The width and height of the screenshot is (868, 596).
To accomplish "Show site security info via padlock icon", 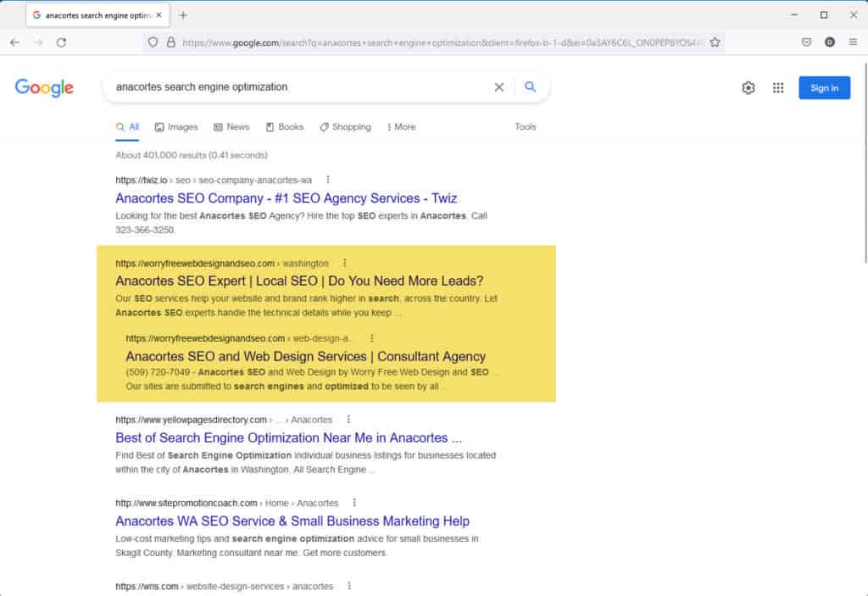I will [171, 42].
